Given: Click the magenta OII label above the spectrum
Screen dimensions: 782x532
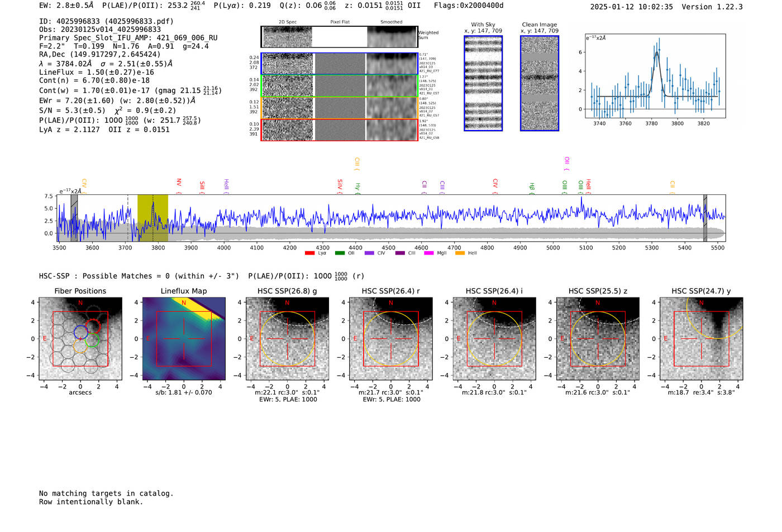Looking at the screenshot, I should pos(566,164).
